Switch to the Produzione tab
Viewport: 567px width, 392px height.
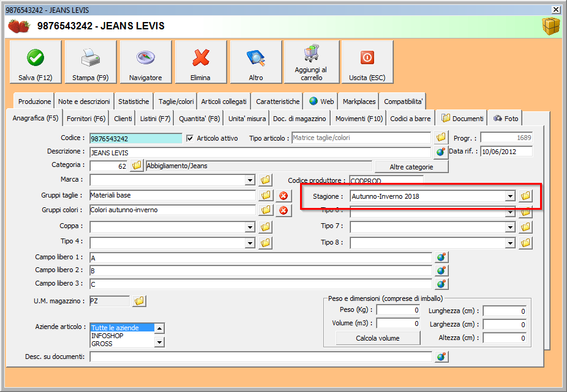34,102
